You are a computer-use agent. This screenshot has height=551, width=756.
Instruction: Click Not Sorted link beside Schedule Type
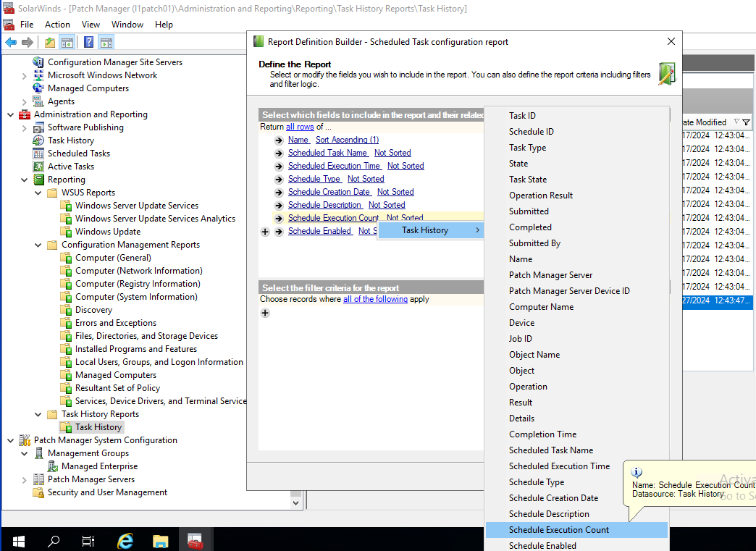click(366, 178)
